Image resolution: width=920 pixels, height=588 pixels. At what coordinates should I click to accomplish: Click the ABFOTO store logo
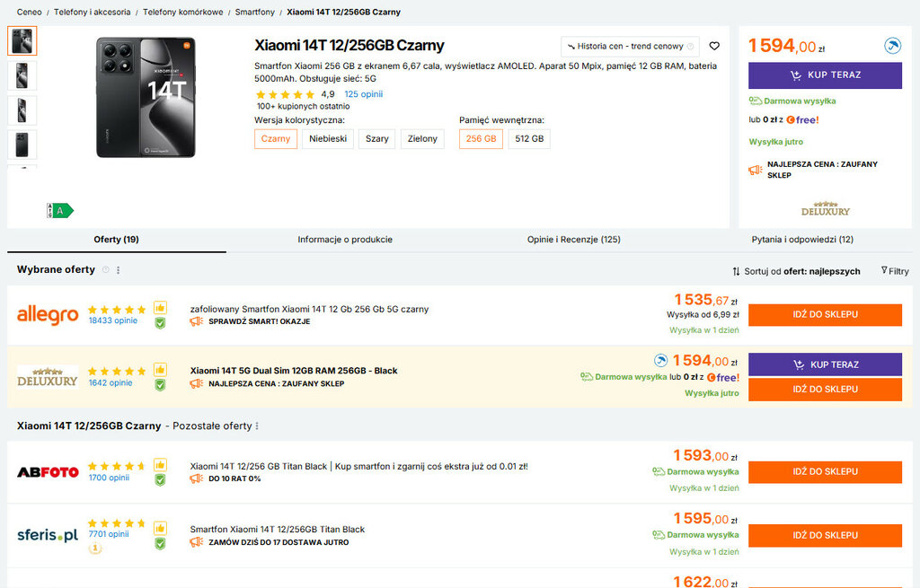coord(48,471)
